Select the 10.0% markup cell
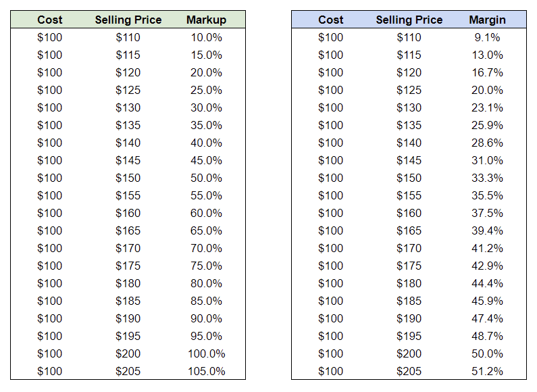This screenshot has height=392, width=537. coord(206,37)
